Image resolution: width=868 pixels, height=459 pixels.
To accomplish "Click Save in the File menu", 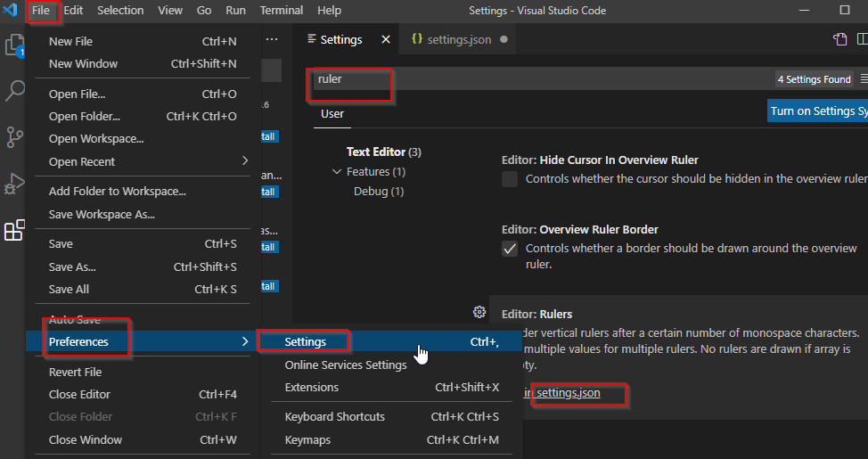I will pos(143,243).
